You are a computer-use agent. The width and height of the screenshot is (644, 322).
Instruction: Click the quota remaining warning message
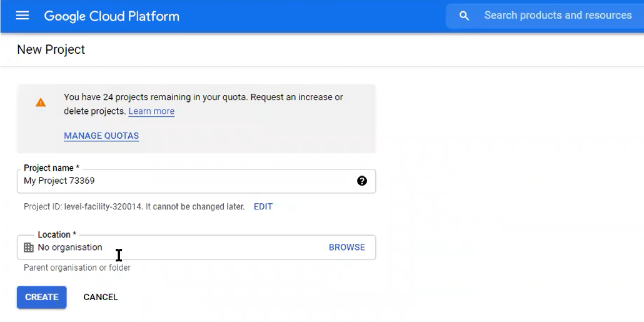click(x=203, y=104)
